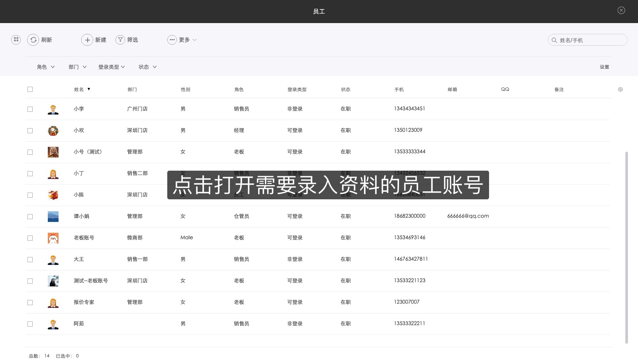Sort by 姓名 column arrow
The image size is (638, 364).
[x=89, y=89]
